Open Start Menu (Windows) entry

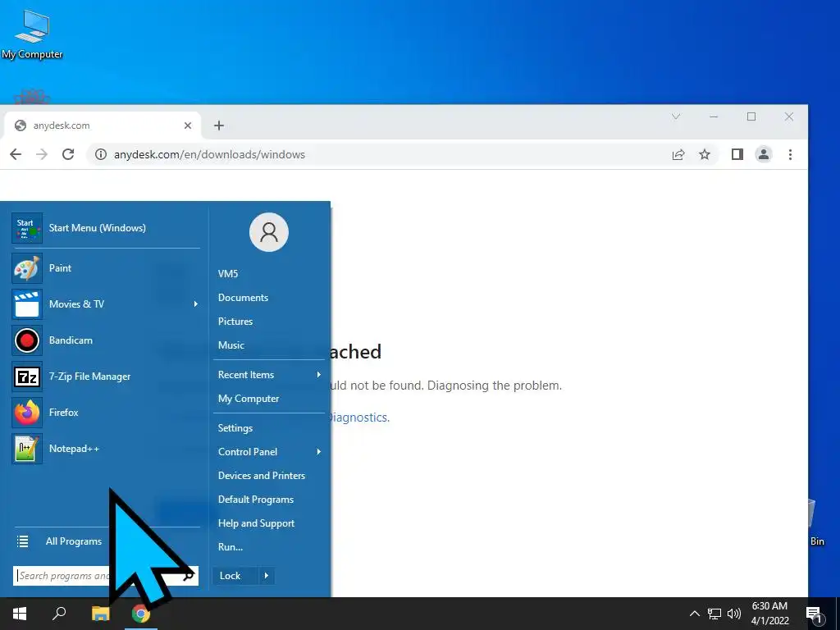pos(106,228)
